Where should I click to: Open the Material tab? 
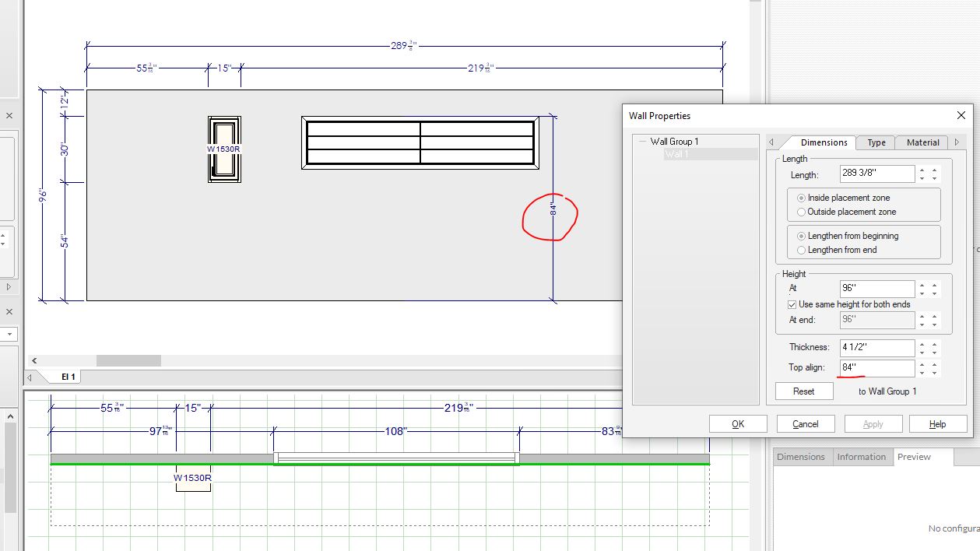click(x=922, y=142)
